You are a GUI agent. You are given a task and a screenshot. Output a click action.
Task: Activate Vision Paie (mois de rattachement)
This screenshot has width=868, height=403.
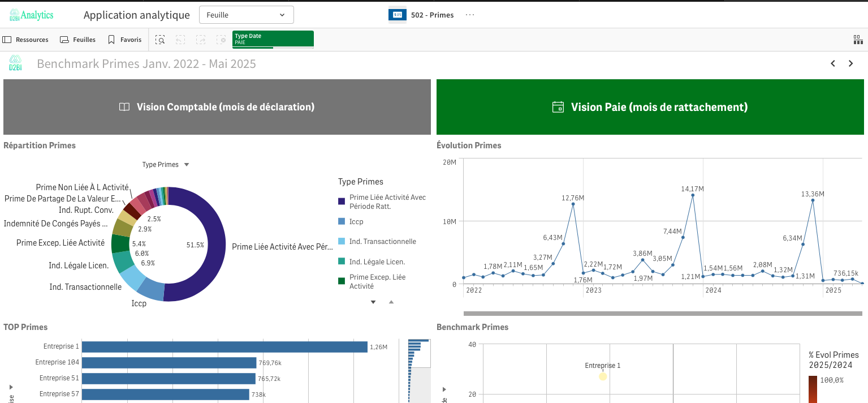tap(650, 107)
